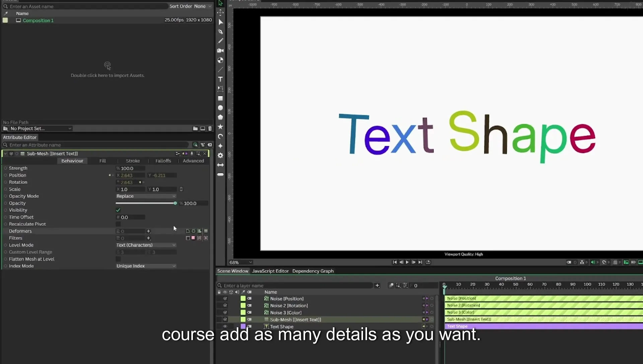Open the JavaScript Editor tab

click(x=270, y=271)
